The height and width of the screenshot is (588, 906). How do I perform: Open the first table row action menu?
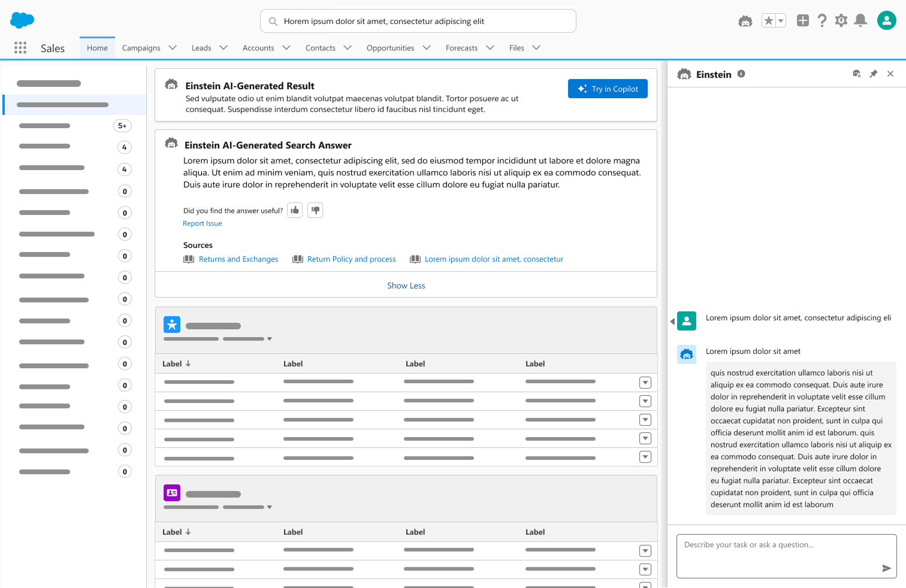tap(645, 383)
